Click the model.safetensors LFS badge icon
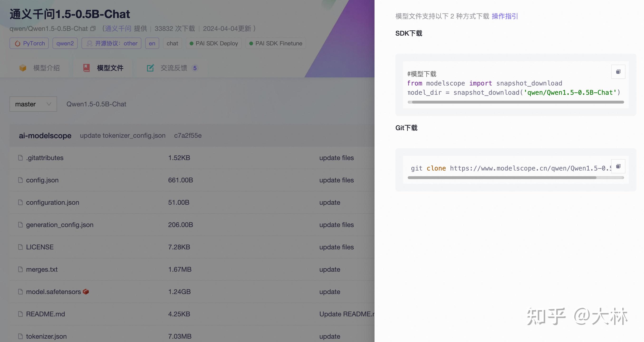 86,292
